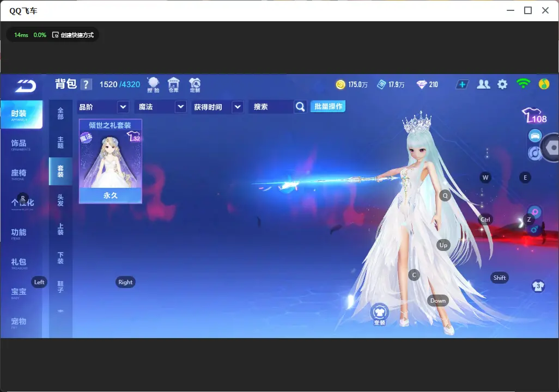Click the diamond currency icon

click(422, 84)
